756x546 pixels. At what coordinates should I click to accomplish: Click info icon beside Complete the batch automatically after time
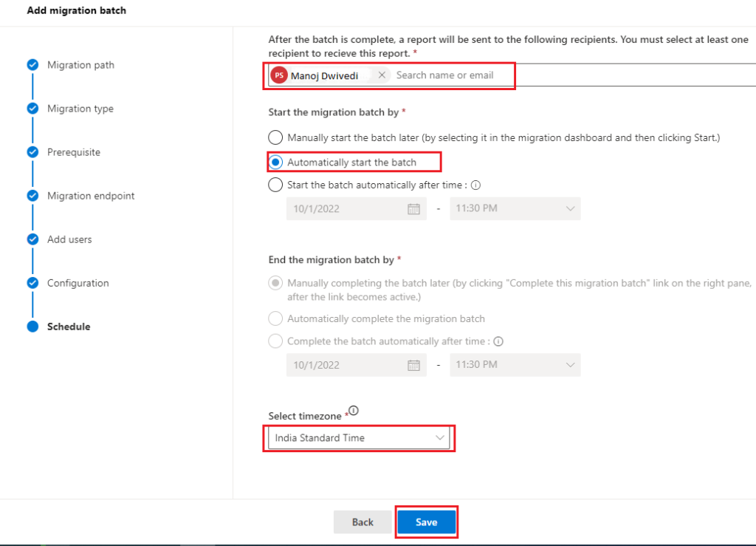498,341
